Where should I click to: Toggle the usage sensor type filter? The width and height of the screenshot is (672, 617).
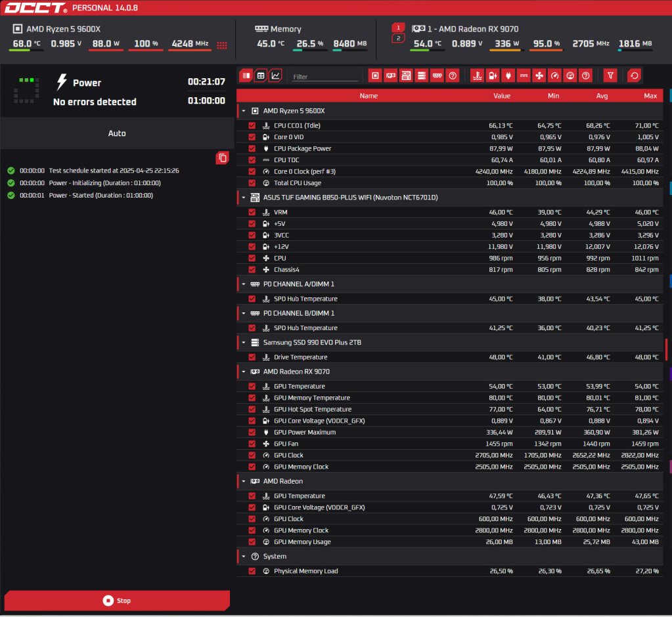(570, 75)
